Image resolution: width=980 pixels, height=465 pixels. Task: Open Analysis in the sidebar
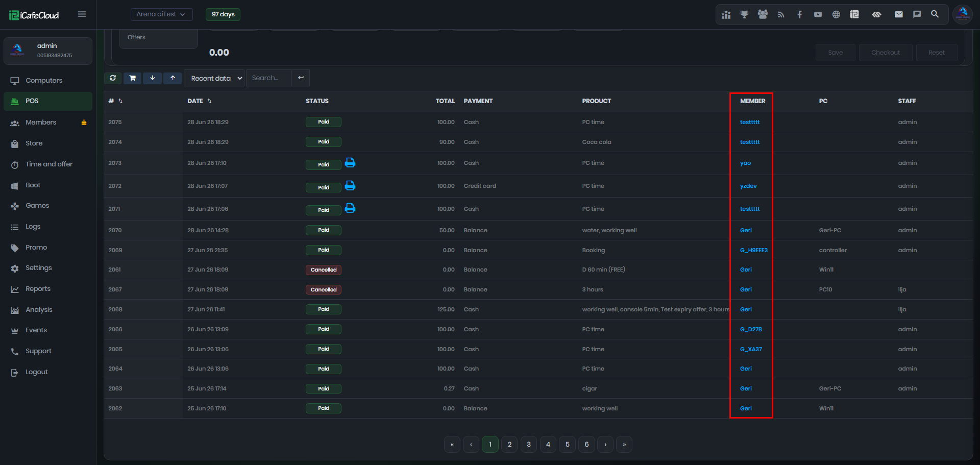[x=48, y=310]
